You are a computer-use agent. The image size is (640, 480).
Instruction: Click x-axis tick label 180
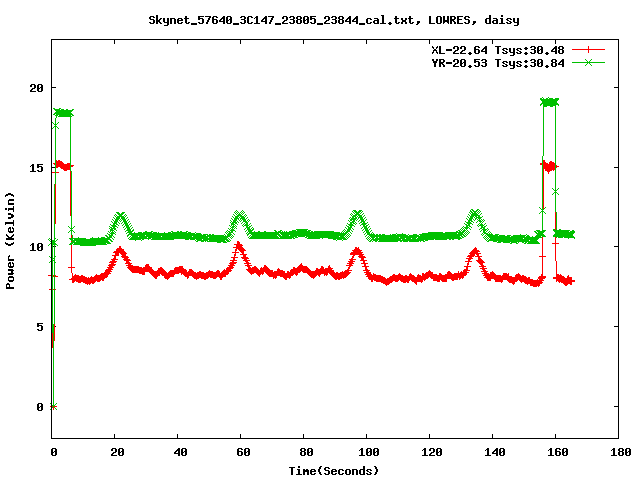(x=621, y=452)
